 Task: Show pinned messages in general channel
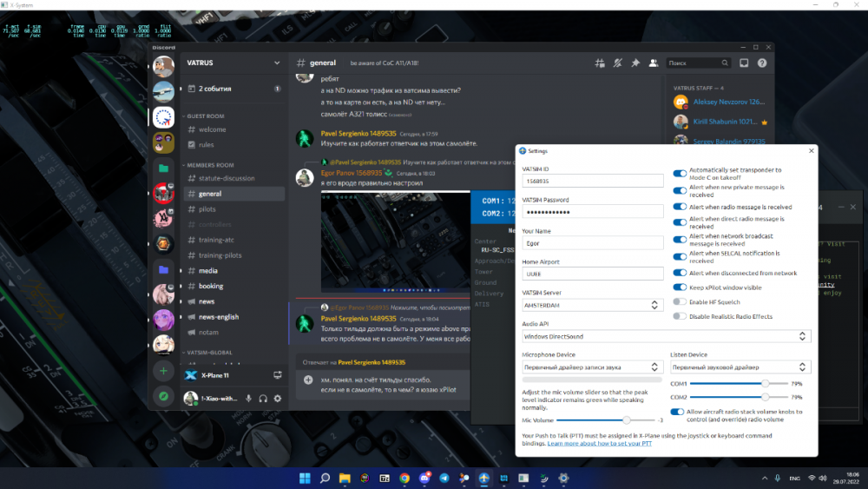coord(635,63)
